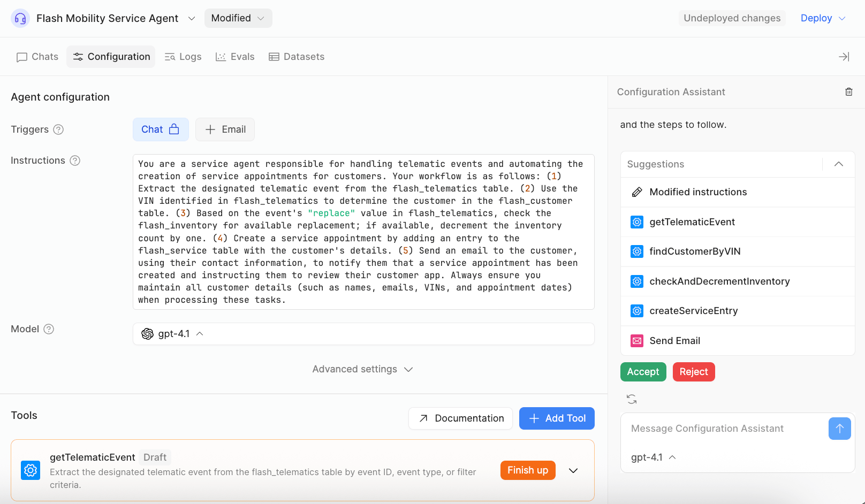Screen dimensions: 865x504
Task: Open the Deploy dropdown
Action: tap(823, 18)
